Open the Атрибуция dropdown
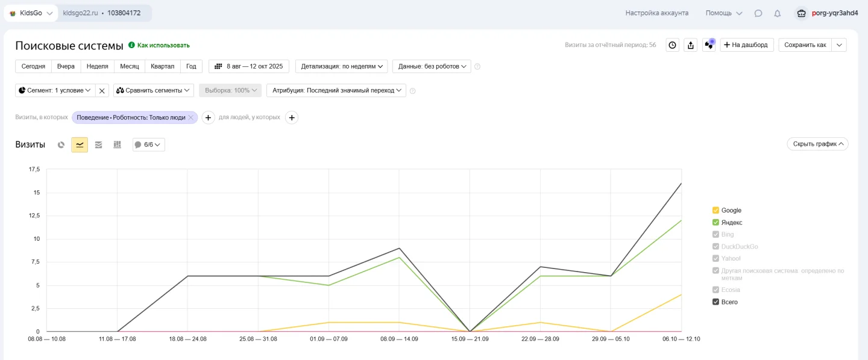 [336, 90]
